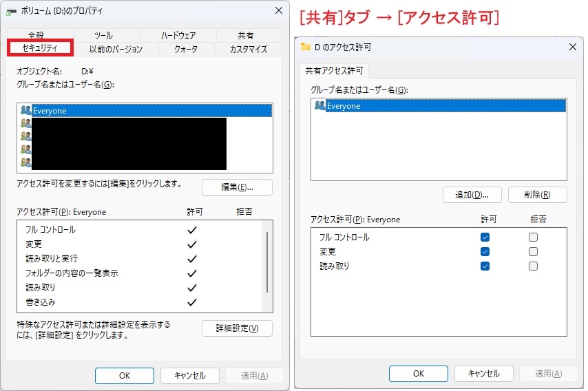This screenshot has width=588, height=391.
Task: Toggle the allow checkbox for 読み取り
Action: [485, 266]
